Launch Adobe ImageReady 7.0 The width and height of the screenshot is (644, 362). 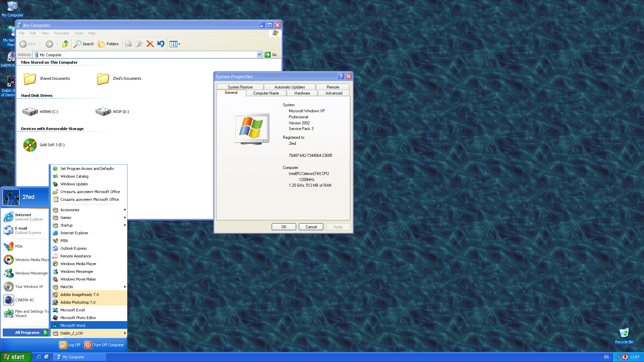point(89,295)
